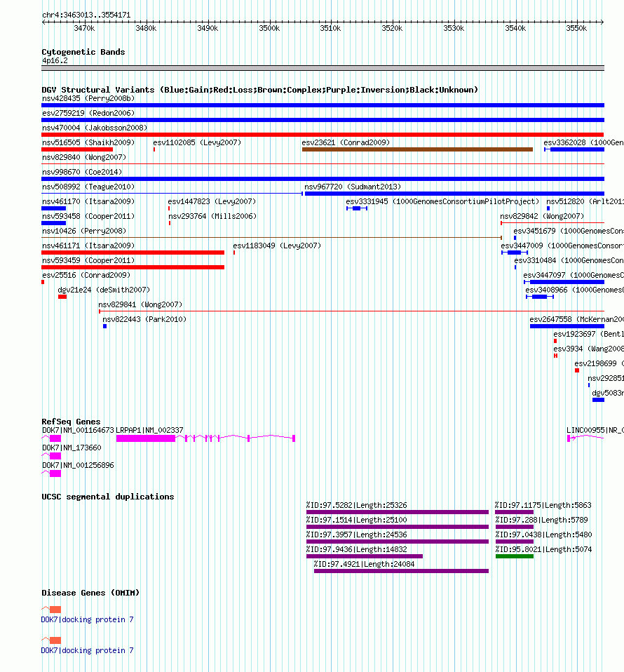624x672 pixels.
Task: Click the brown esv23621 Conrad2009 complex bar
Action: (x=418, y=149)
